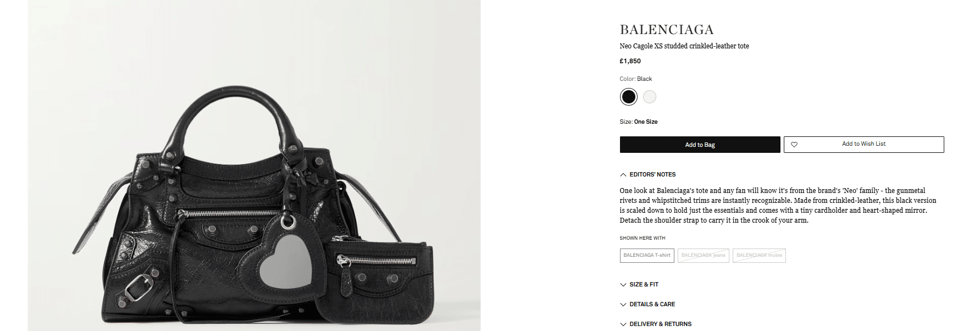Click the Add to Wish List text
The width and height of the screenshot is (980, 331).
[863, 144]
